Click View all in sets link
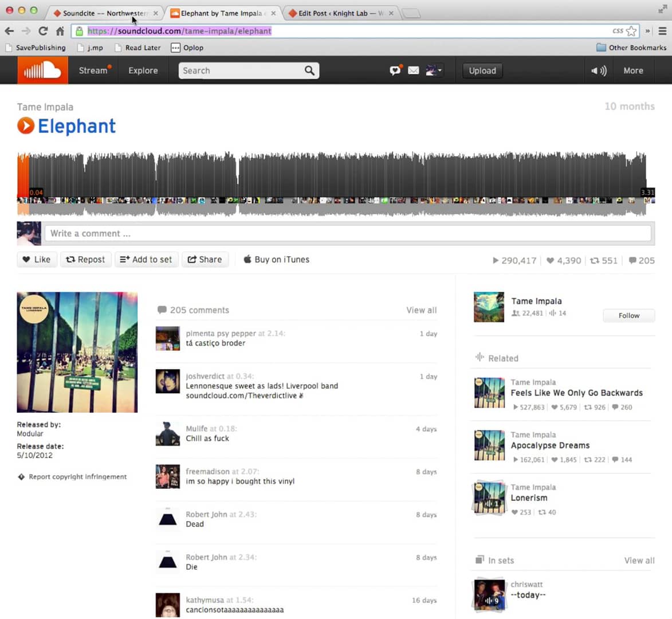The height and width of the screenshot is (619, 672). [x=639, y=561]
